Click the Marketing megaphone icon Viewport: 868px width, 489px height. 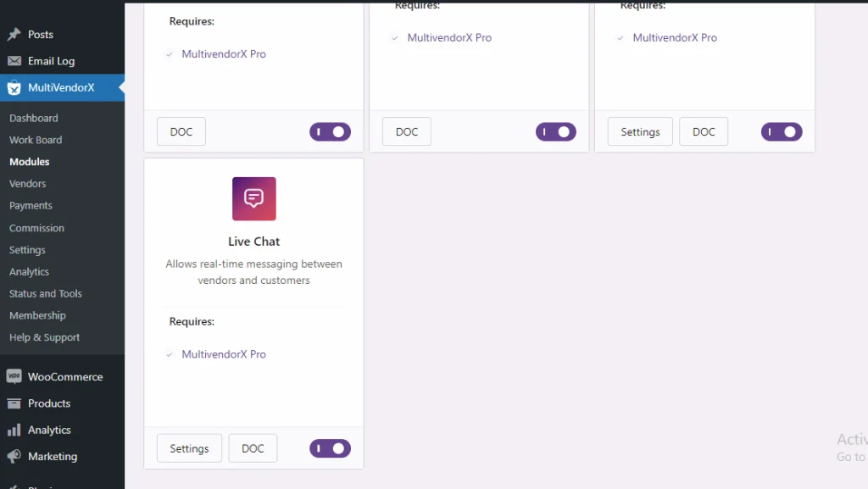pos(14,457)
